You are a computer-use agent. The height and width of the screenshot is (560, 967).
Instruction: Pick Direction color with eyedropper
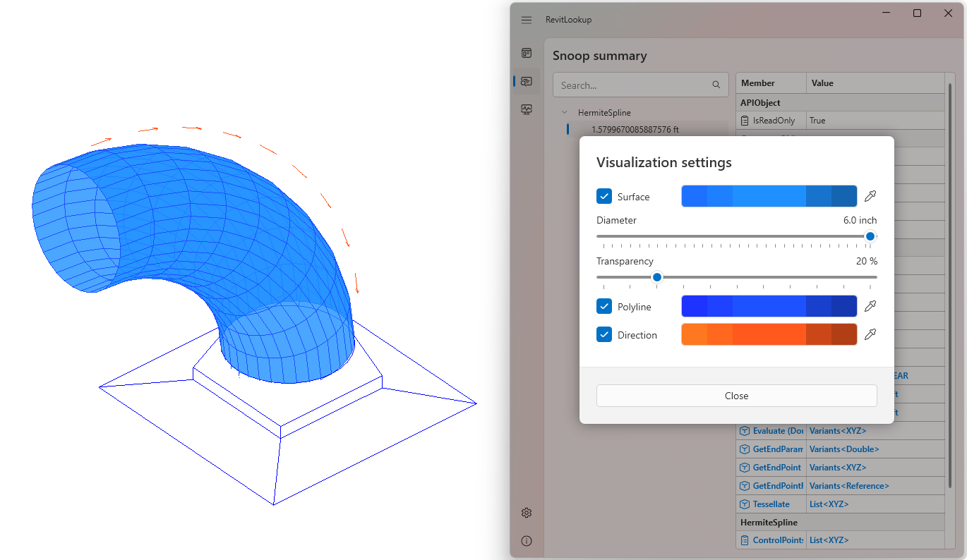(870, 334)
